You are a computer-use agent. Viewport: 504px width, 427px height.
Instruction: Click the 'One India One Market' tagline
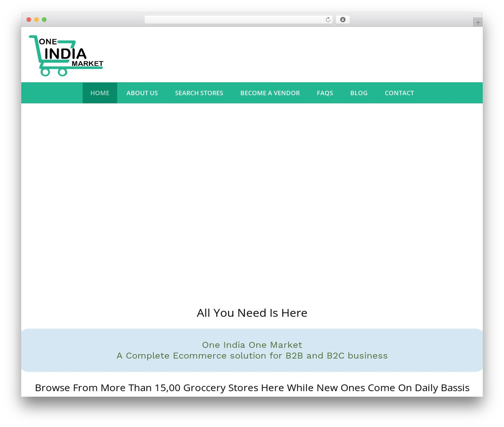pos(252,345)
